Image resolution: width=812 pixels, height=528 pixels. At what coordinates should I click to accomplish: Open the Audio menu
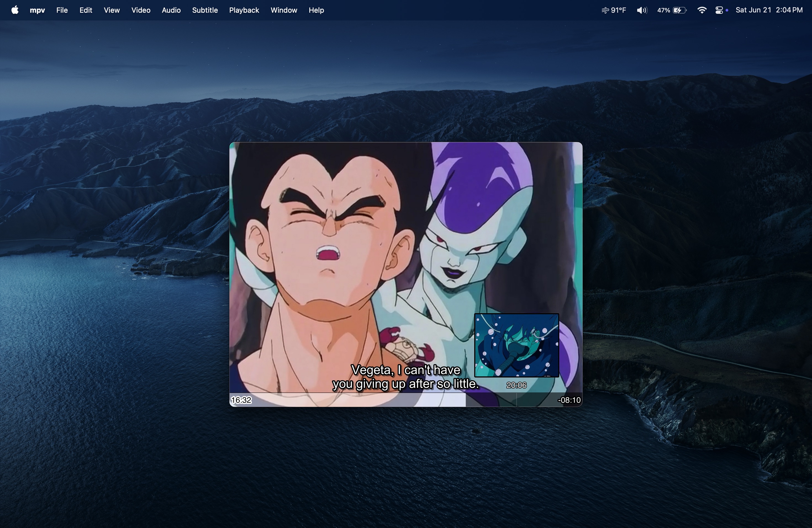[x=171, y=10]
